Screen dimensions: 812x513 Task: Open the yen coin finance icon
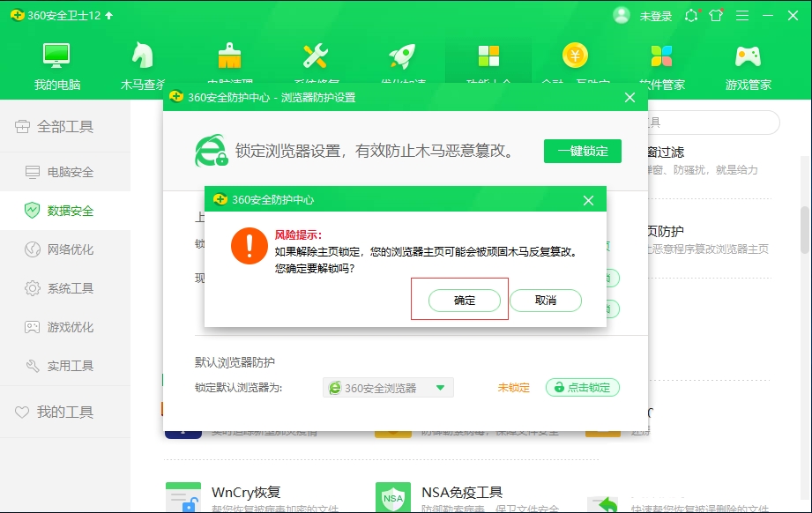tap(575, 55)
